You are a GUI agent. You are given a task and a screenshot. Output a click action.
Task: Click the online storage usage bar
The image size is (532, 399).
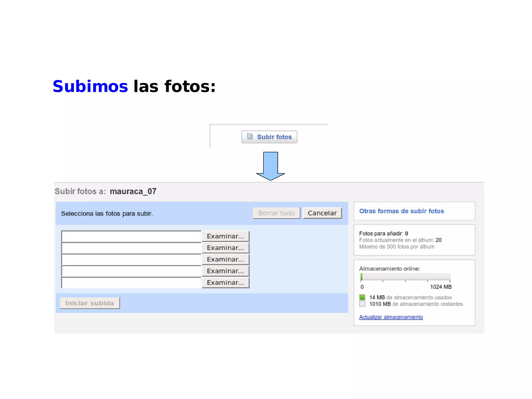[x=405, y=277]
